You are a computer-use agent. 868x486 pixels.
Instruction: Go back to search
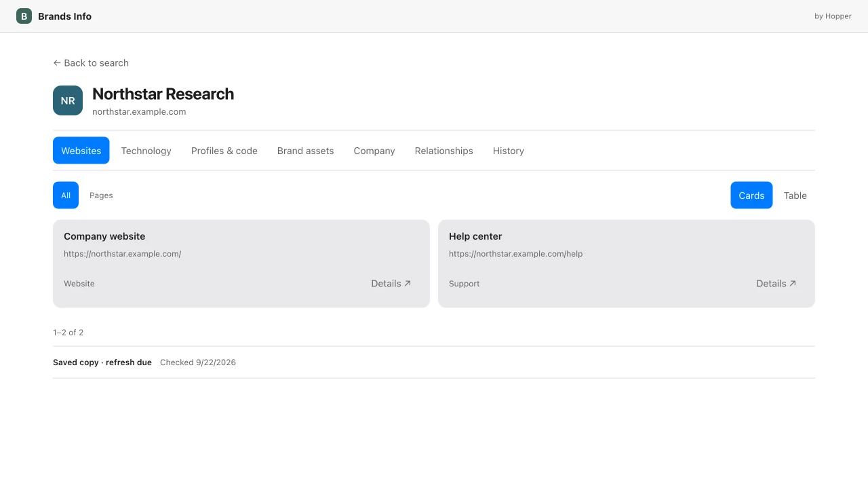[91, 63]
